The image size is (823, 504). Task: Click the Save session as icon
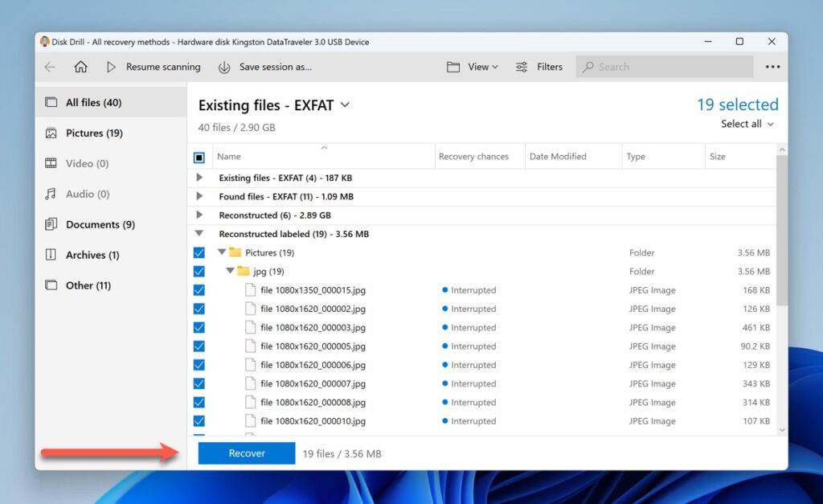click(x=223, y=68)
